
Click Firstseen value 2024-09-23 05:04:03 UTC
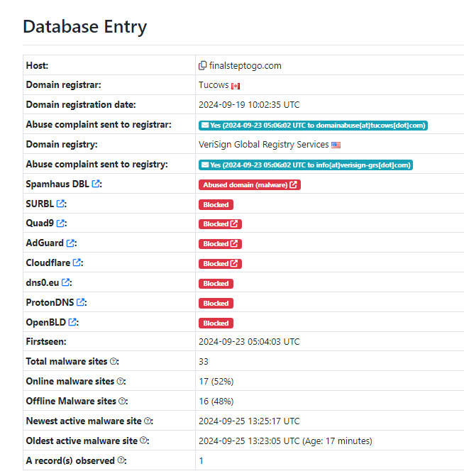pyautogui.click(x=249, y=341)
